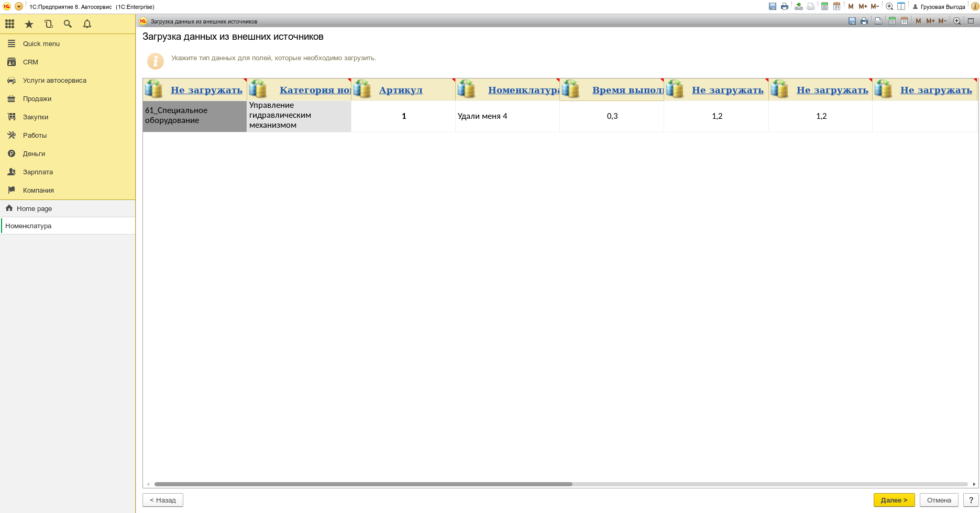
Task: Click the horizontal scrollbar thumb of table
Action: tap(363, 484)
